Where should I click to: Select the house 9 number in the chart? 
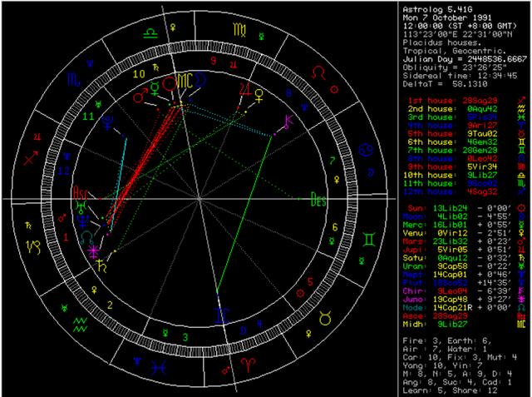213,60
